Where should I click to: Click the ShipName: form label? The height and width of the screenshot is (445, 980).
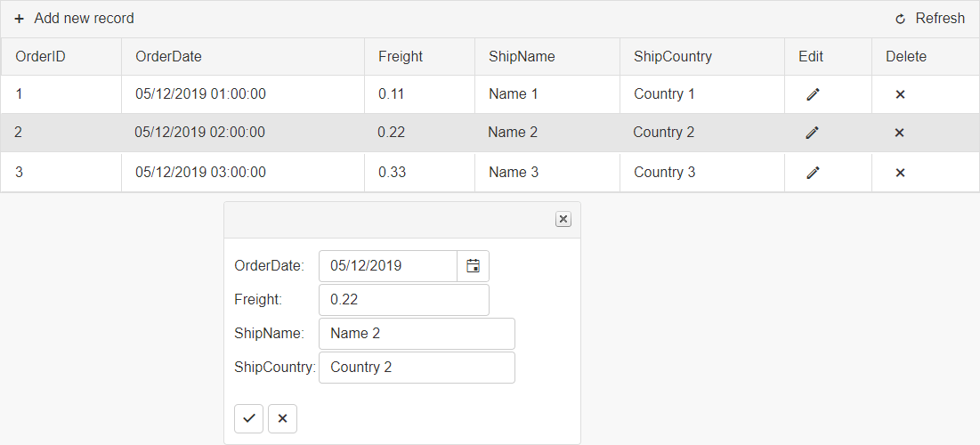coord(270,333)
